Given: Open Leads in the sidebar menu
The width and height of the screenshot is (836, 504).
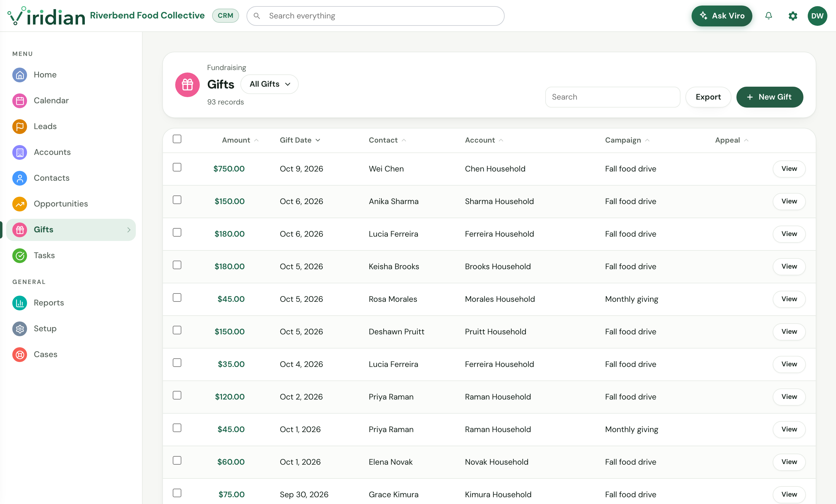Looking at the screenshot, I should click(x=71, y=127).
